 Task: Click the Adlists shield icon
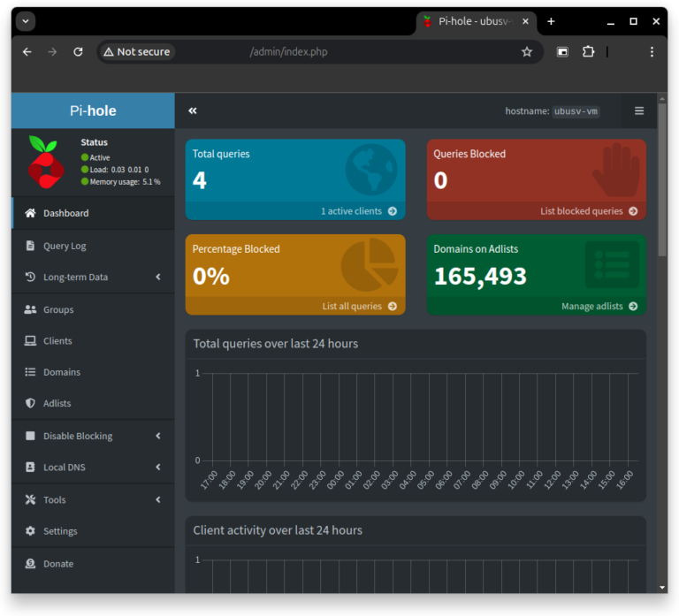coord(30,403)
